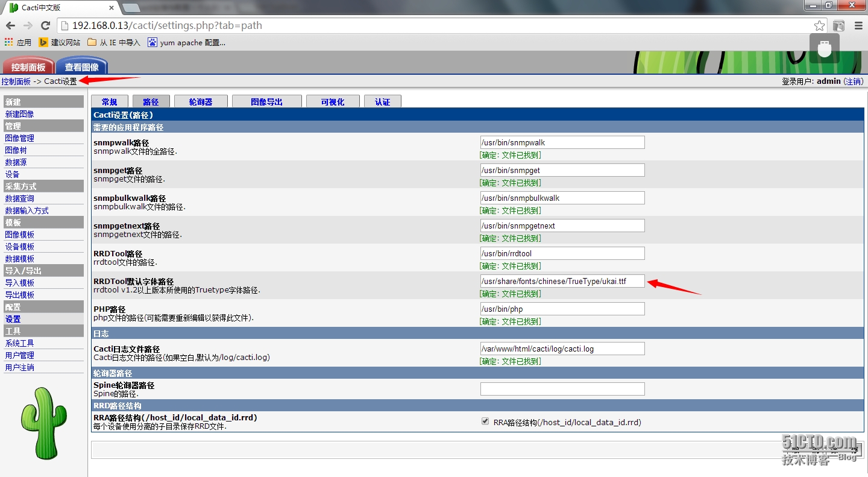
Task: Open the 建议网站 bookmark
Action: (x=60, y=42)
